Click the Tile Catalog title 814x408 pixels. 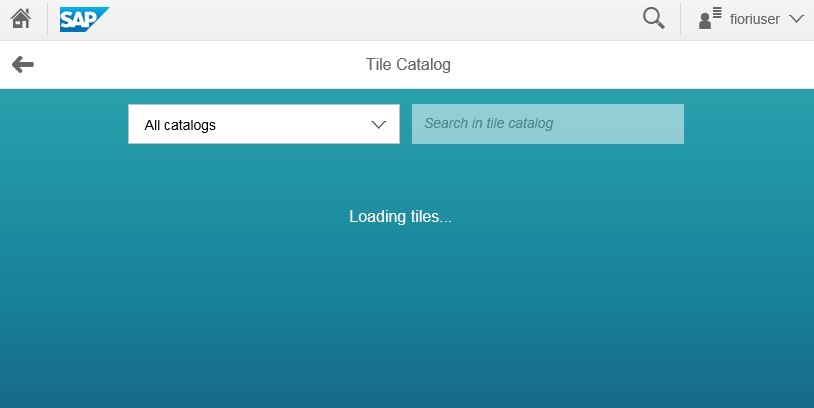pos(408,64)
